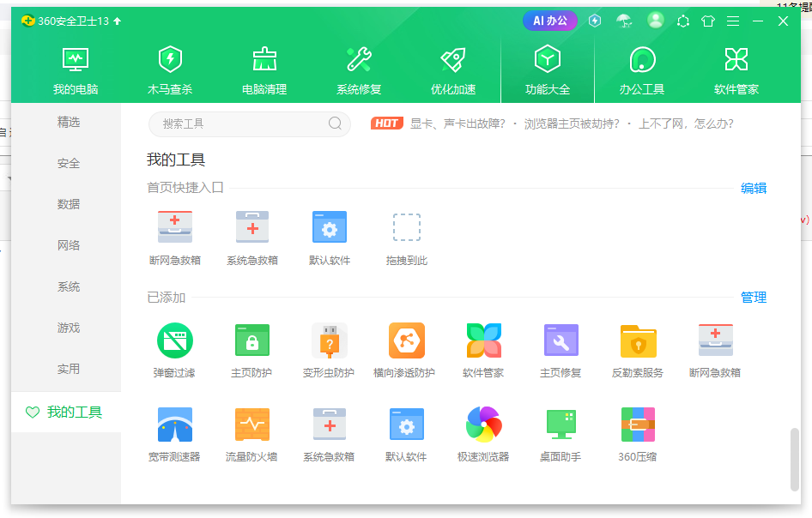Click the 360安全卫士13 upgrade arrow
812x518 pixels.
[118, 21]
